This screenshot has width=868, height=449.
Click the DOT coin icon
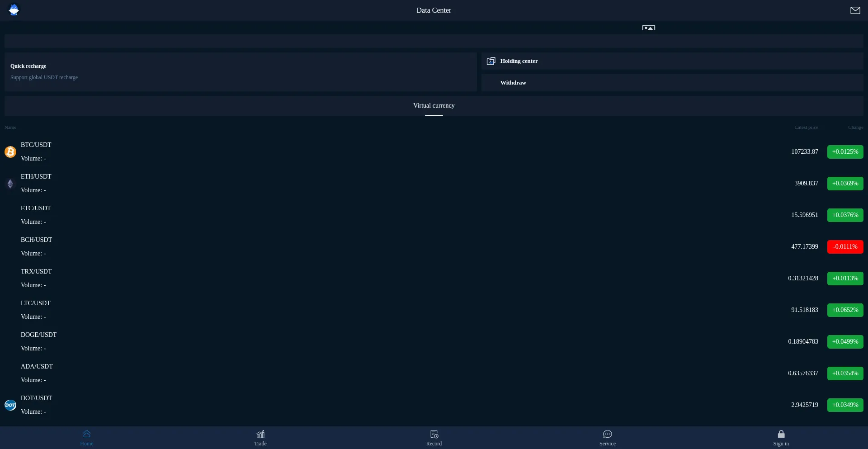click(10, 405)
